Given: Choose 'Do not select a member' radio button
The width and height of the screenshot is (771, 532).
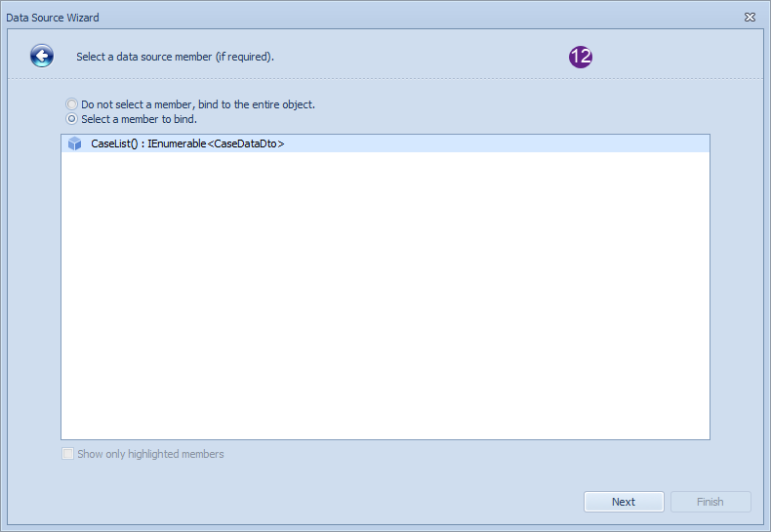Looking at the screenshot, I should (x=72, y=104).
